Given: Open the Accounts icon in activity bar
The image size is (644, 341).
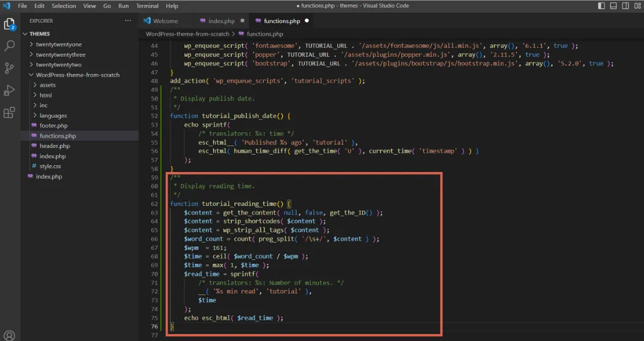Looking at the screenshot, I should (9, 335).
